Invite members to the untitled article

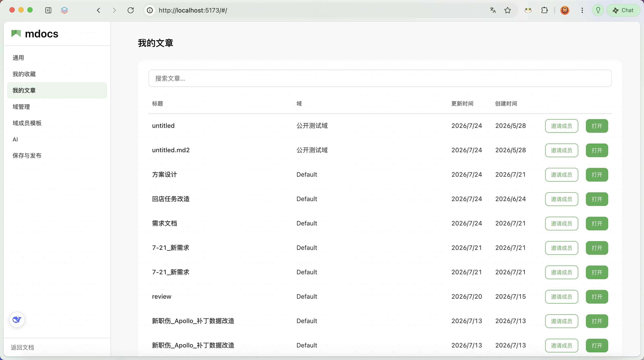(x=561, y=126)
